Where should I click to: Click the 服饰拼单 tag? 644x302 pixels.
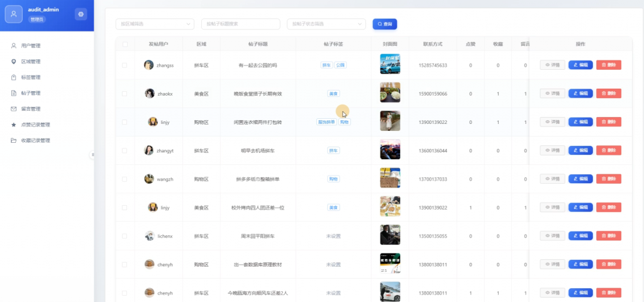326,122
